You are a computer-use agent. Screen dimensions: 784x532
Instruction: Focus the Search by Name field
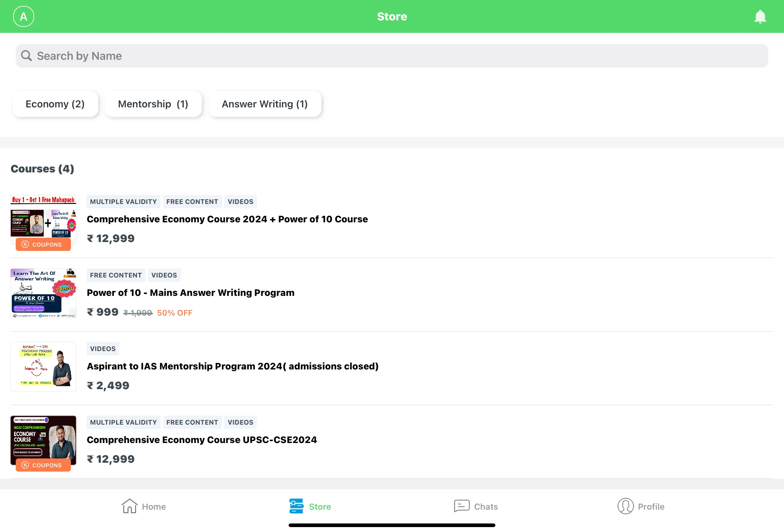[x=392, y=56]
